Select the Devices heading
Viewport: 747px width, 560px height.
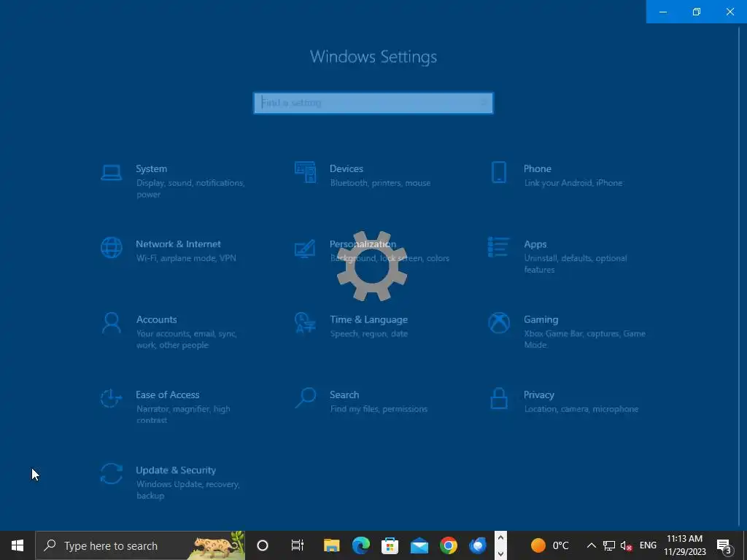(347, 168)
